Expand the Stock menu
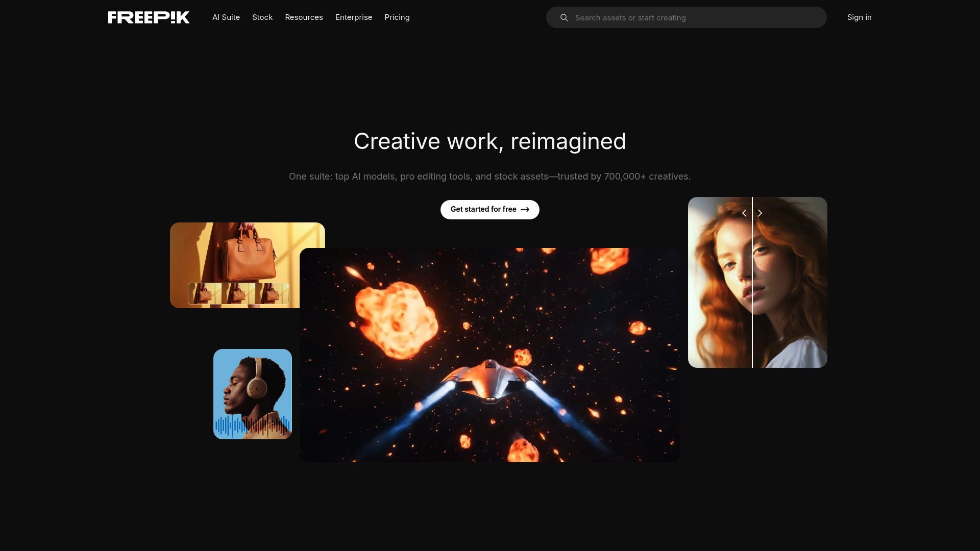This screenshot has width=980, height=551. (262, 17)
